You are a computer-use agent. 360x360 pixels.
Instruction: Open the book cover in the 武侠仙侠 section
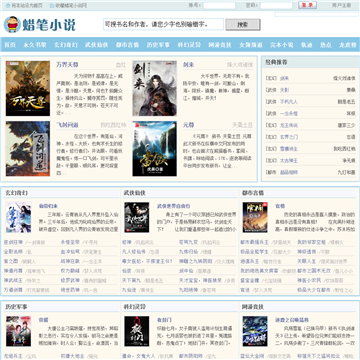click(x=137, y=217)
